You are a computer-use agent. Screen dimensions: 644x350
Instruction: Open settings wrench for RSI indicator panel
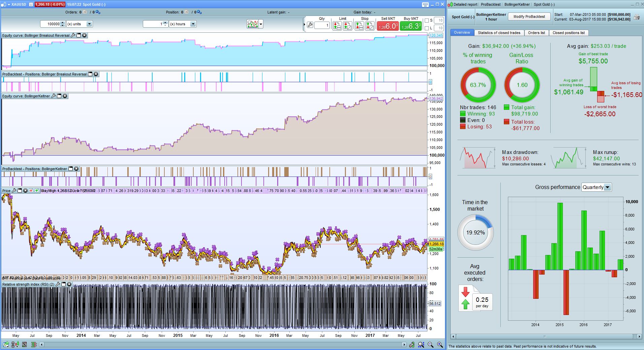tap(58, 284)
